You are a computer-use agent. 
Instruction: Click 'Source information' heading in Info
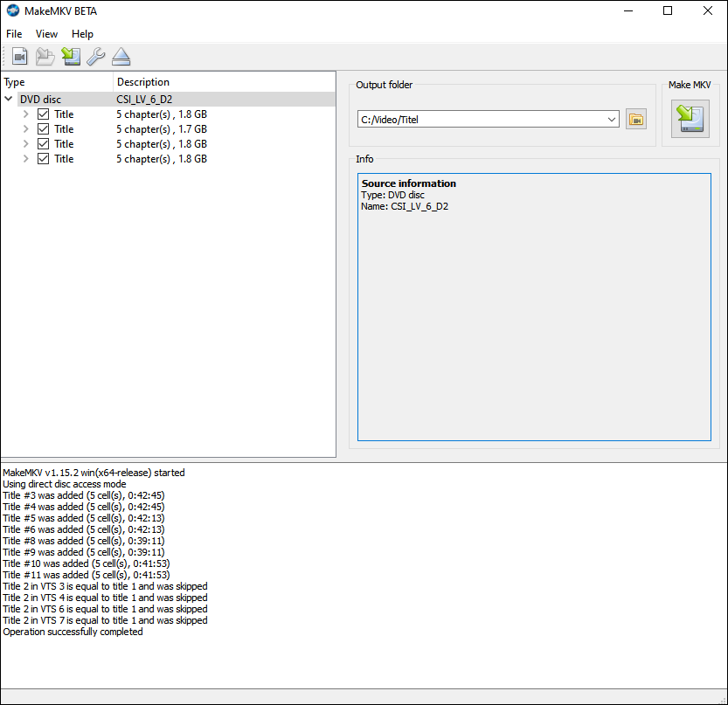click(x=409, y=183)
